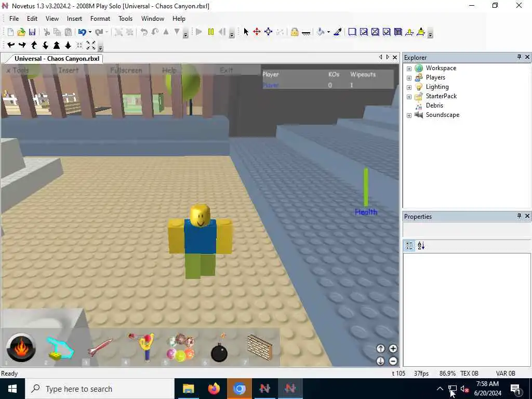Click the Play run button

[x=199, y=32]
